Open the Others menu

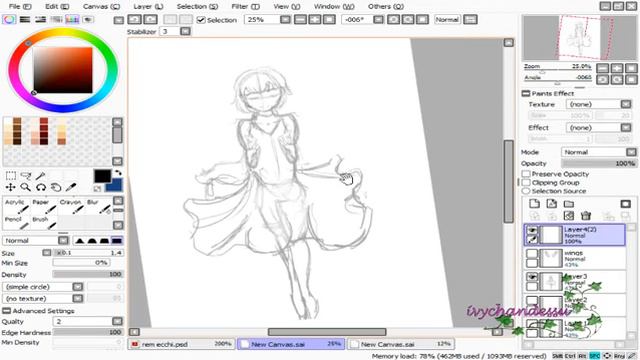click(386, 7)
